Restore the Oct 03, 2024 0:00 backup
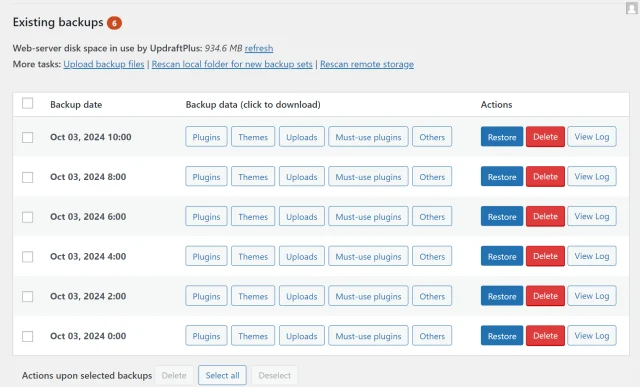640x387 pixels. 502,336
